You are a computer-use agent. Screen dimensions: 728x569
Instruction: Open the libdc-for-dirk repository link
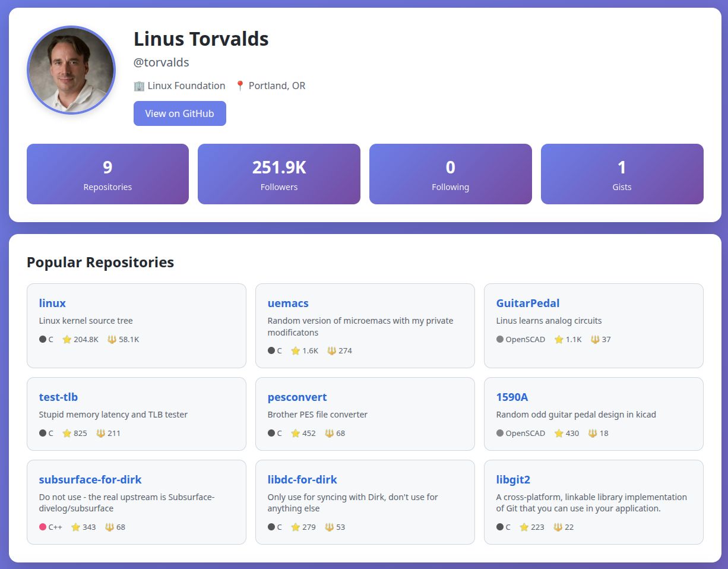point(302,480)
